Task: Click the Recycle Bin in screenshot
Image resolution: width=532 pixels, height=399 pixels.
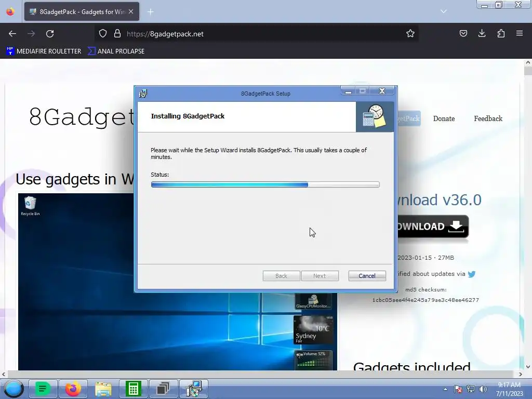Action: (x=30, y=206)
